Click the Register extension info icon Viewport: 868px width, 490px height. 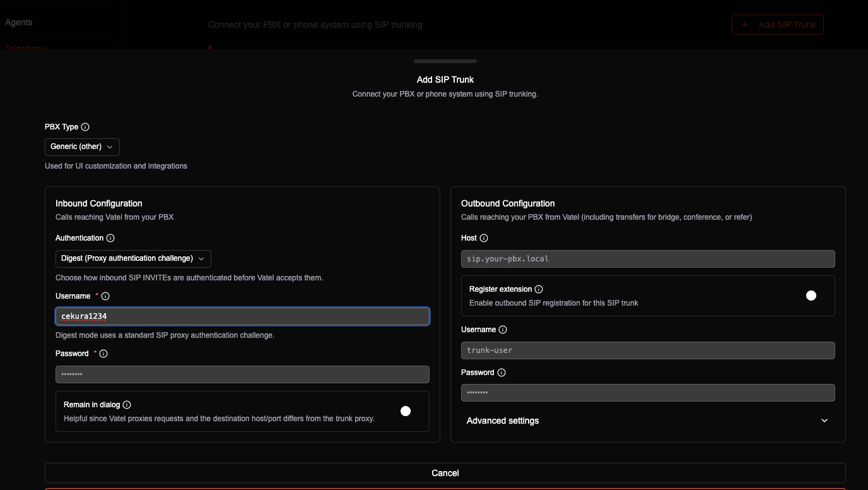tap(539, 289)
